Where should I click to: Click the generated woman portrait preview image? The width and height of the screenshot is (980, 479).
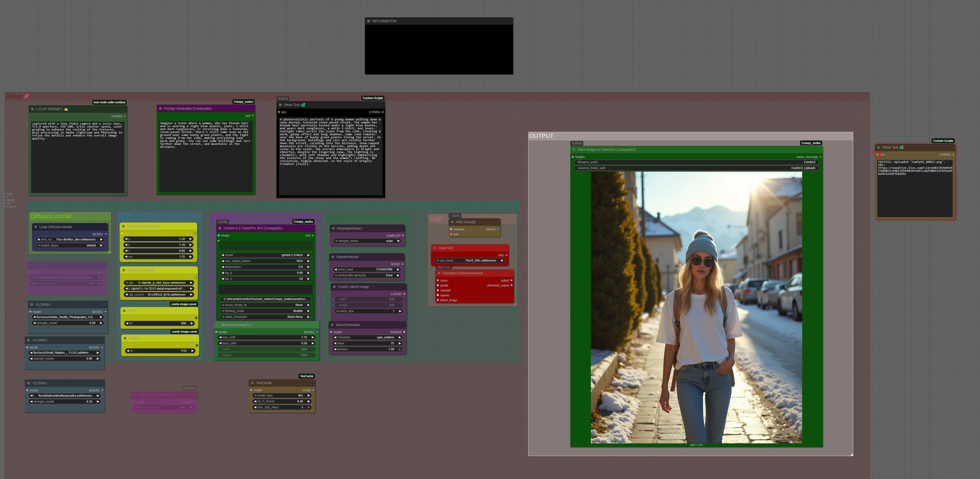click(696, 307)
